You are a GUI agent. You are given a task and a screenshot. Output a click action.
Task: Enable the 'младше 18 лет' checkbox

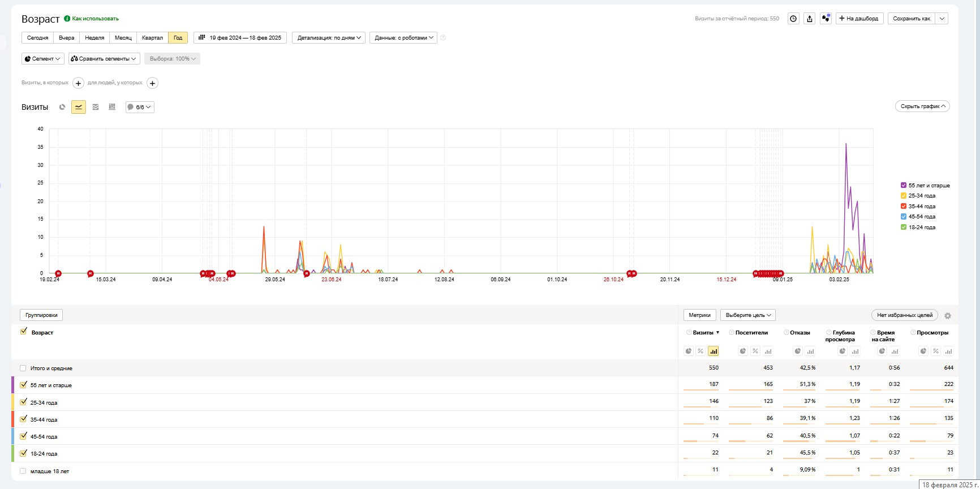coord(23,471)
